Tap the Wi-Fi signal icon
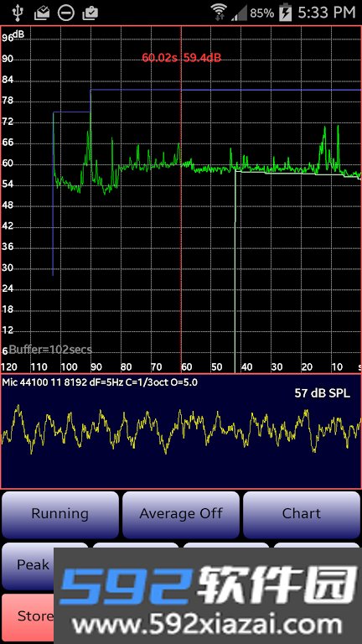This screenshot has height=644, width=362. (220, 12)
